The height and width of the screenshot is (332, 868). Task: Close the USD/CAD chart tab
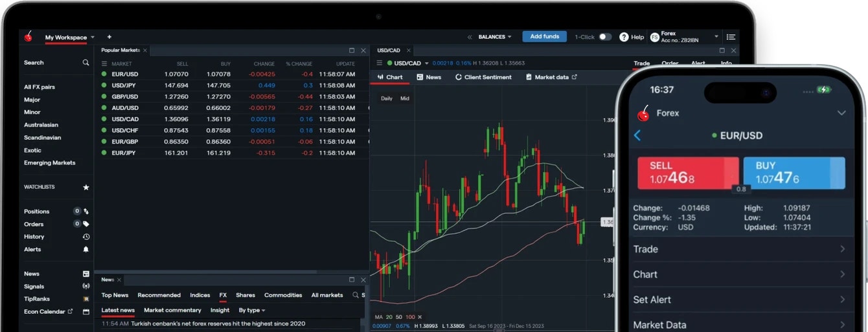pyautogui.click(x=407, y=50)
